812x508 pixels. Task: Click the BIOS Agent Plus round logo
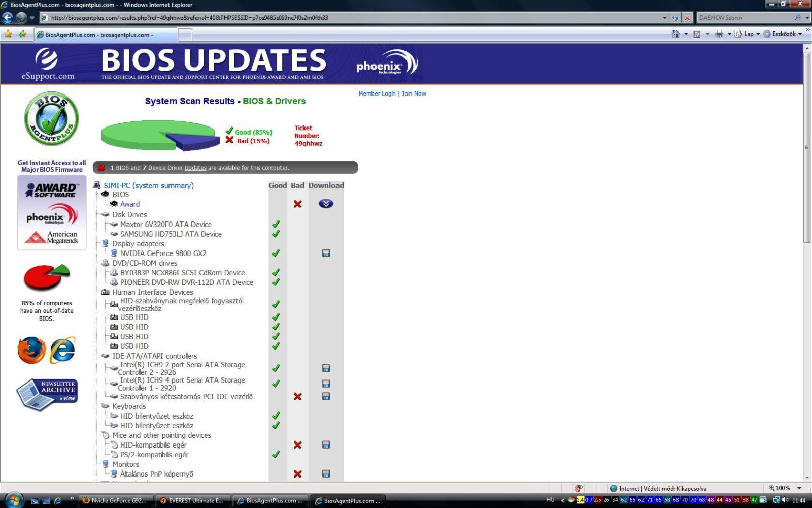[x=51, y=119]
